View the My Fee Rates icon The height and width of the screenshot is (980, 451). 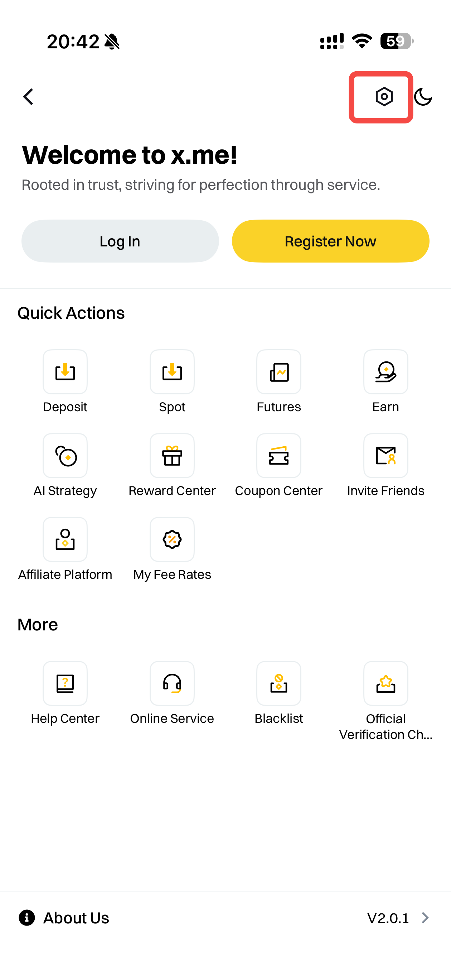pos(172,539)
